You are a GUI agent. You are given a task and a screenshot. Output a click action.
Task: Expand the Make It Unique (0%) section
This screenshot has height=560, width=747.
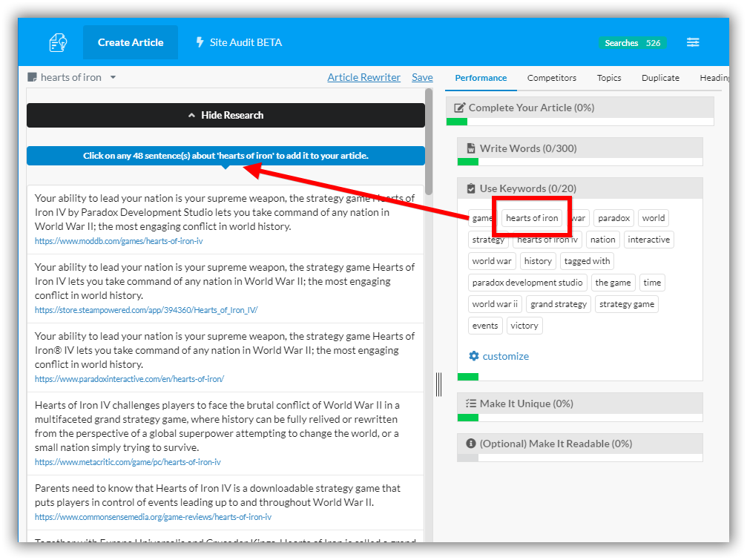[x=580, y=403]
